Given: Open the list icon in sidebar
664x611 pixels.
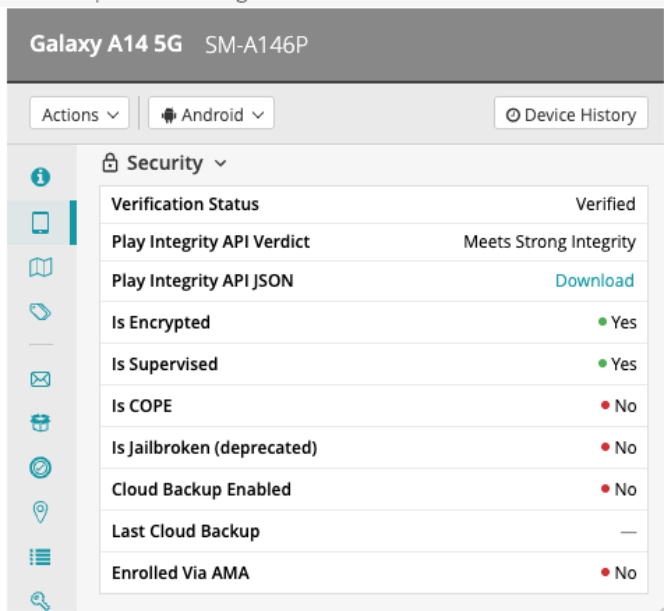Looking at the screenshot, I should click(x=40, y=557).
